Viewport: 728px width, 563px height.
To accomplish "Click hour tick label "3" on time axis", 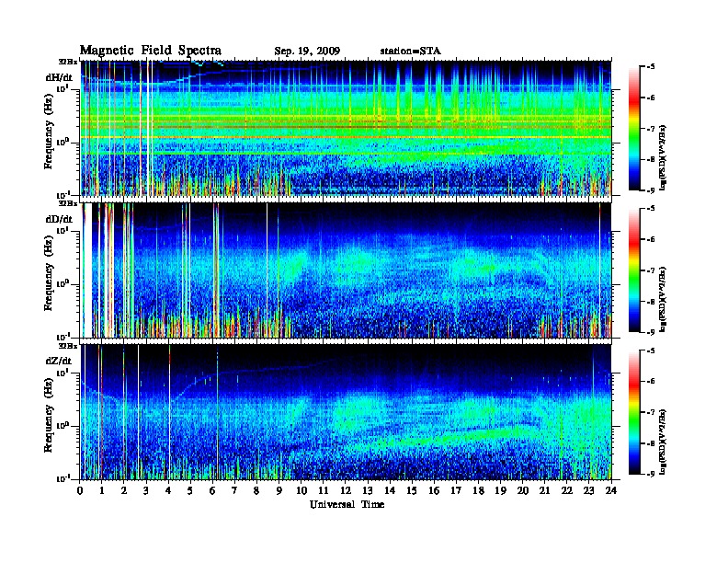I will pyautogui.click(x=146, y=491).
